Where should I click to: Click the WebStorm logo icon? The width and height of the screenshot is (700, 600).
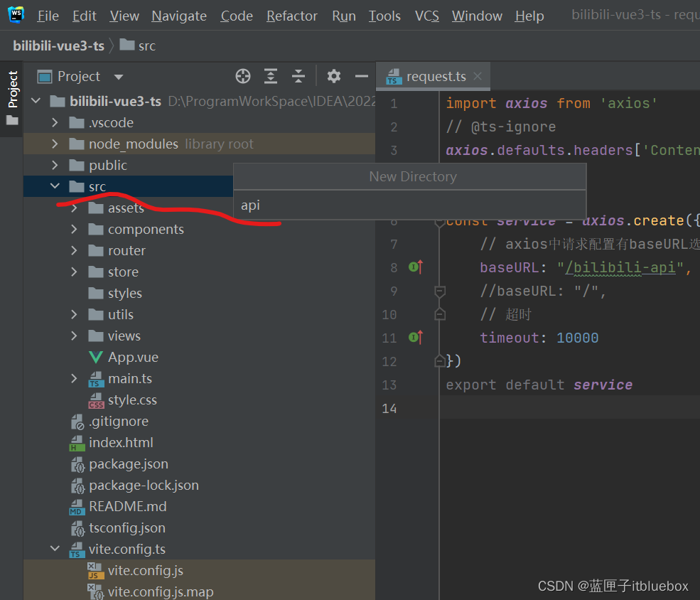(x=16, y=14)
